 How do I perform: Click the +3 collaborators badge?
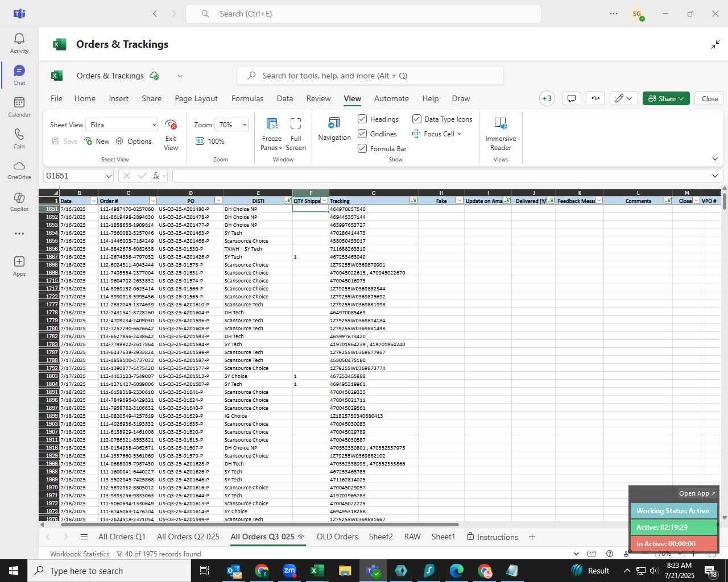[547, 98]
